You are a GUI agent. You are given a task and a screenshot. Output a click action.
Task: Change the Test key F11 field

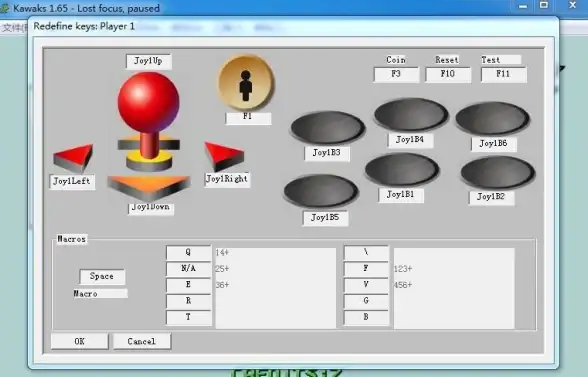coord(504,74)
